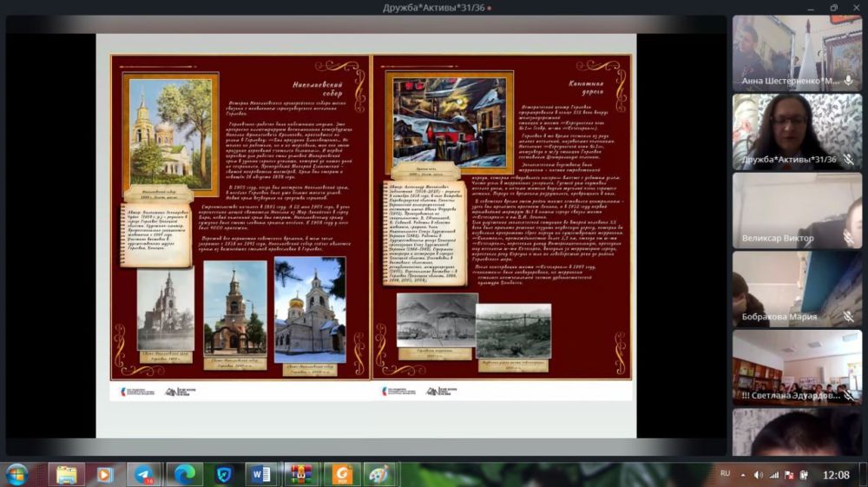Image resolution: width=868 pixels, height=487 pixels.
Task: Click the RU language indicator
Action: coord(725,474)
